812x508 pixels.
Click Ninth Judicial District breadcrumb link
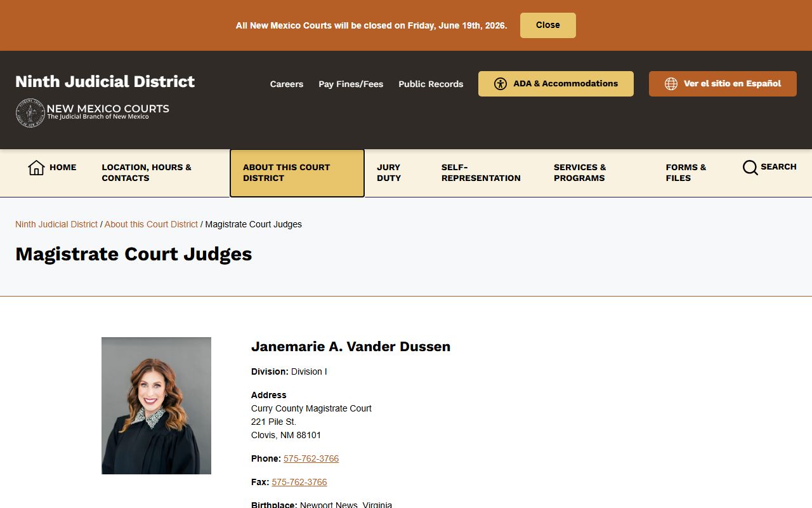coord(56,224)
